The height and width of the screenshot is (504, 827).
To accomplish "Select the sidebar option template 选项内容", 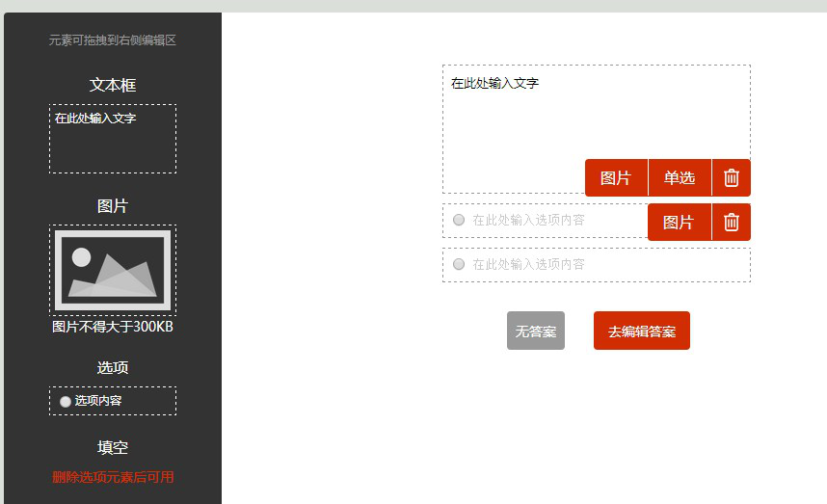I will pos(113,401).
